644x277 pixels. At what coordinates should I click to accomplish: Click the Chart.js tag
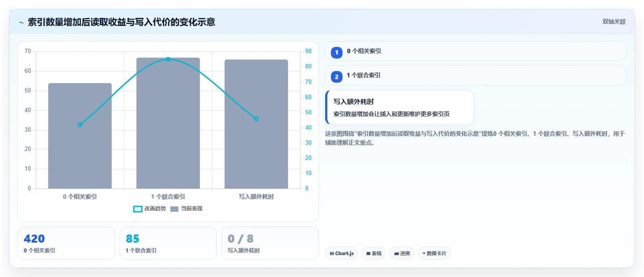click(x=342, y=253)
